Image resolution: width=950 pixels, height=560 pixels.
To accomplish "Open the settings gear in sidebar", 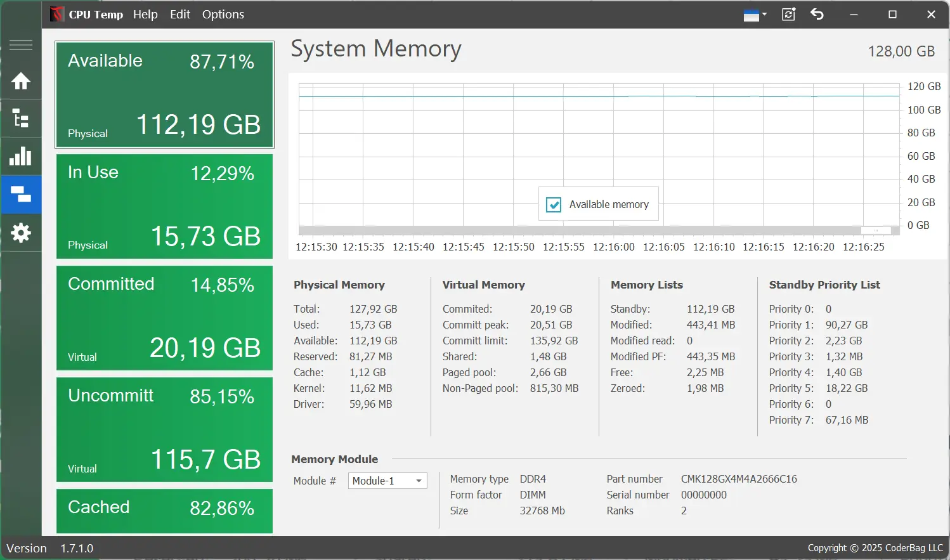I will (21, 233).
